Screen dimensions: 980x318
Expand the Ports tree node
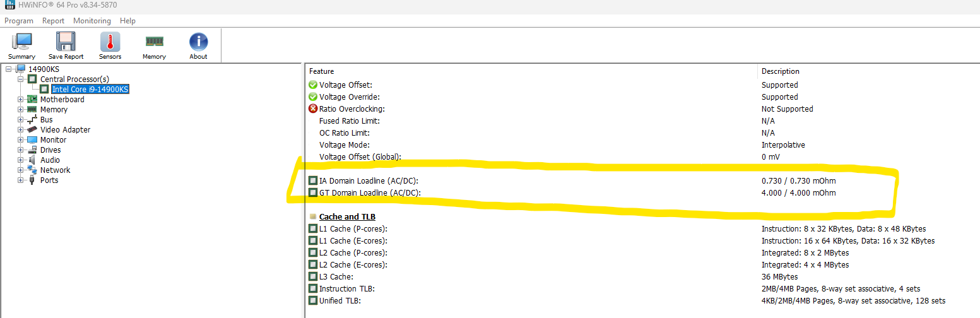coord(21,180)
